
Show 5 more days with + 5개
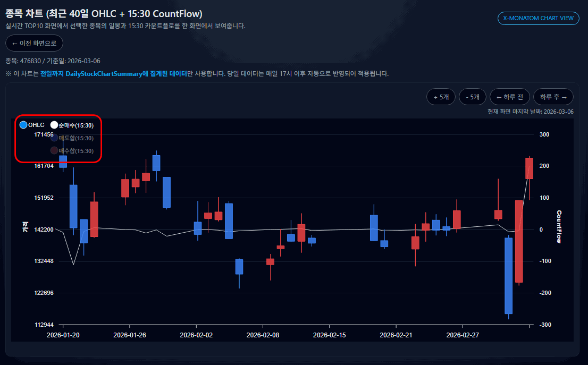click(441, 97)
